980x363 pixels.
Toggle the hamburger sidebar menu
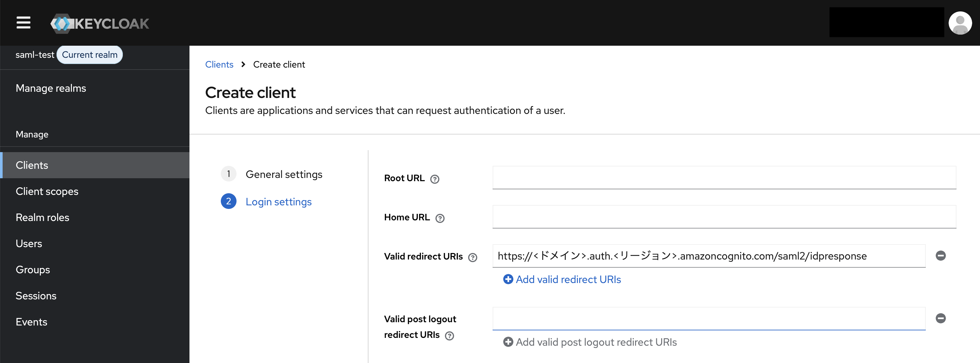23,23
